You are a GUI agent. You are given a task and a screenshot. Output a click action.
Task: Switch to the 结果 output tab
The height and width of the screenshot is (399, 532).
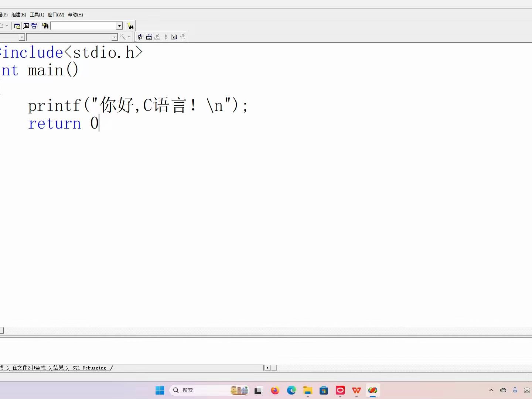(58, 368)
